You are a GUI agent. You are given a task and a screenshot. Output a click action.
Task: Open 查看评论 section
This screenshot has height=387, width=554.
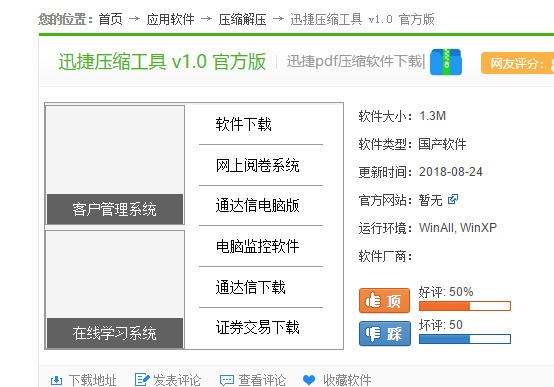click(x=262, y=380)
